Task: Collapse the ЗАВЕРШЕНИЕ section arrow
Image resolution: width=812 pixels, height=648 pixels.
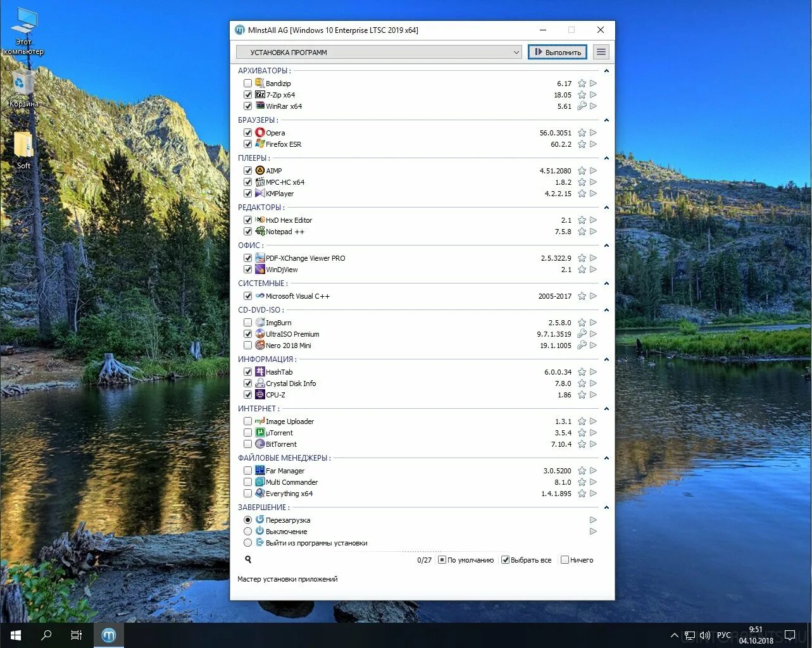Action: [606, 508]
